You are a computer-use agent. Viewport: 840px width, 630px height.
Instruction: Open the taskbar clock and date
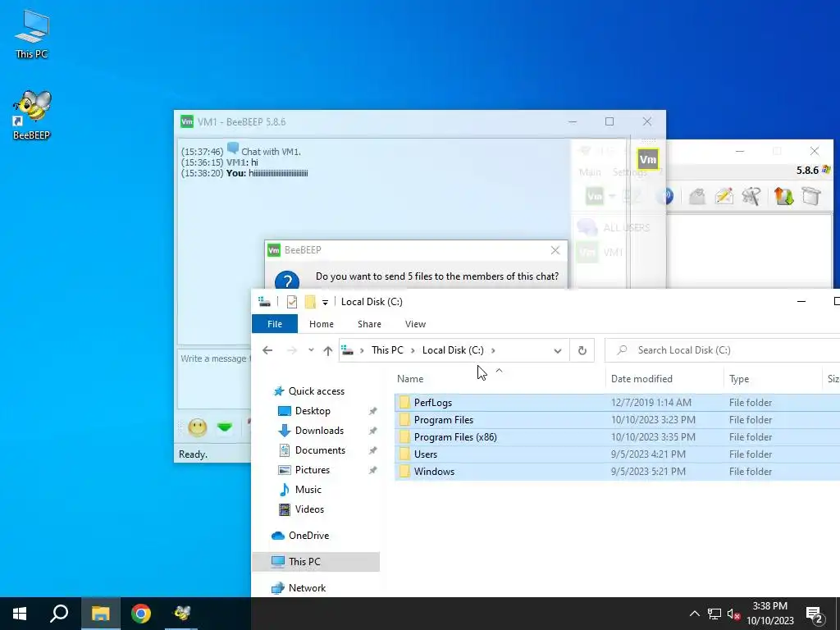pos(769,614)
